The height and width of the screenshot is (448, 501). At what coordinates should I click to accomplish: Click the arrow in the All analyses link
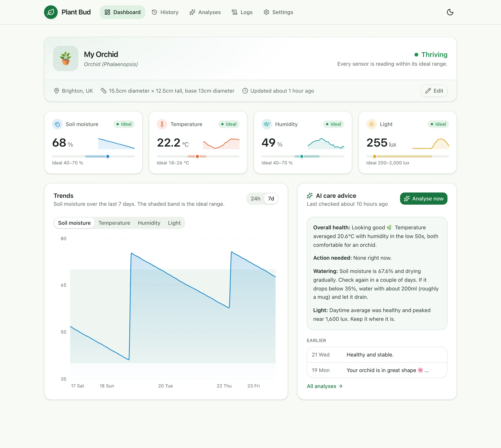341,386
